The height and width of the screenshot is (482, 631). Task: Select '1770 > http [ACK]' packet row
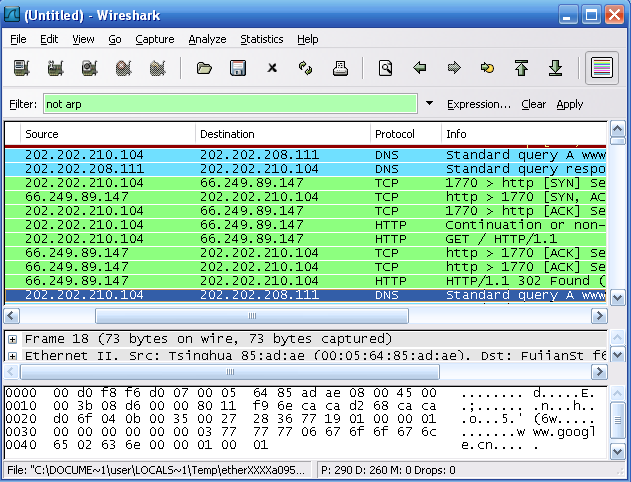(x=305, y=211)
